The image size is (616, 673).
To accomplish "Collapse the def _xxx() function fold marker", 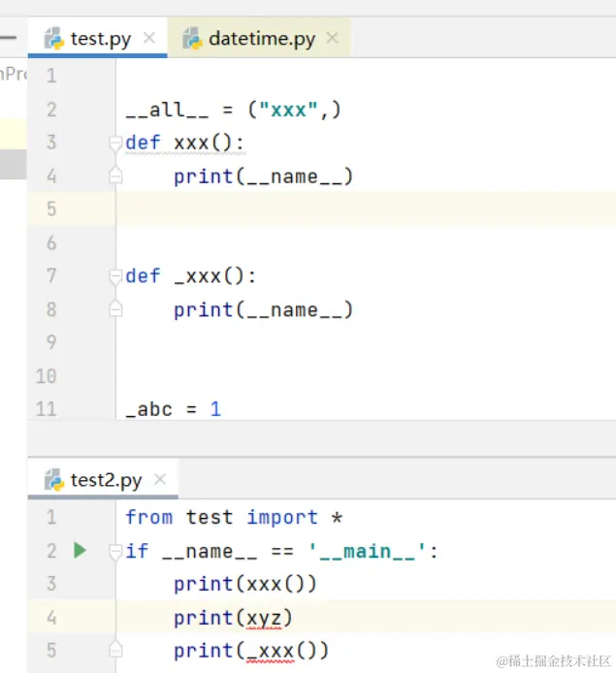I will click(x=115, y=276).
